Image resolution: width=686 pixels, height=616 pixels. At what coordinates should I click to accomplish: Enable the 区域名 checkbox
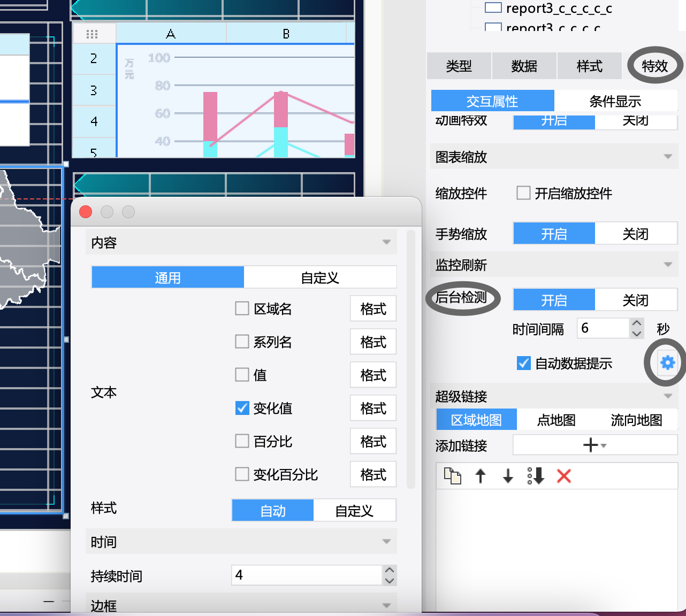242,309
